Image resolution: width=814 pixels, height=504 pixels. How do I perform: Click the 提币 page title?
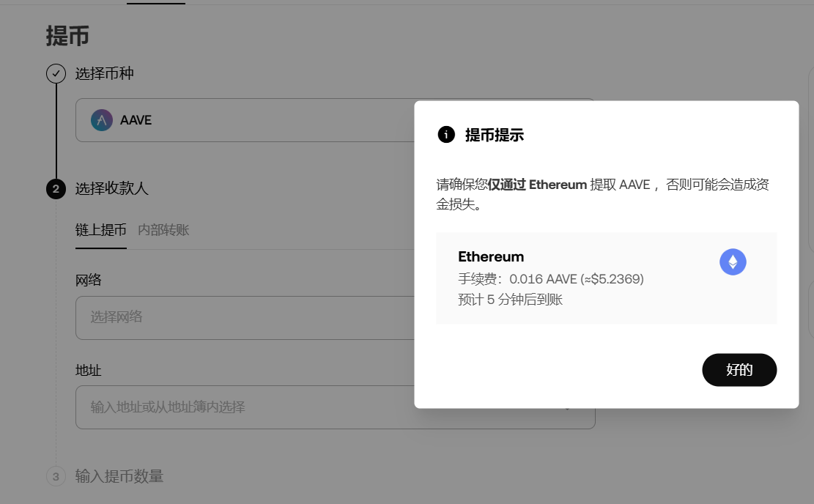67,36
